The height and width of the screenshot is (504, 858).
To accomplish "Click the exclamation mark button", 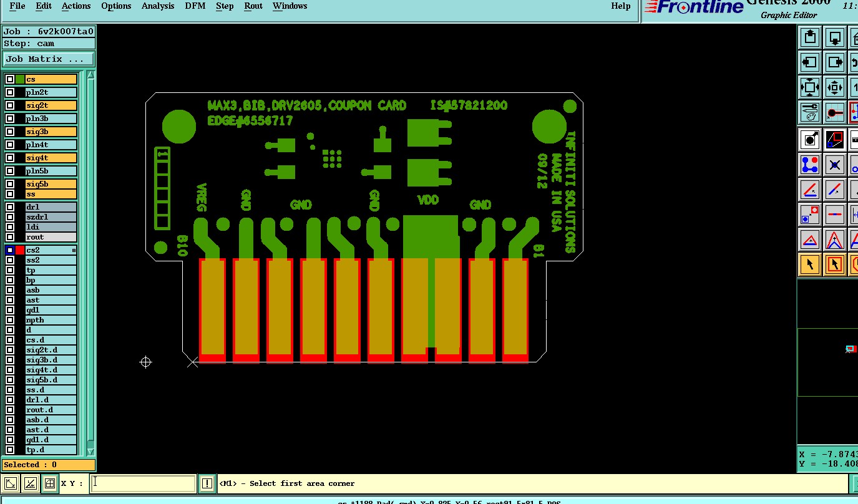I will pyautogui.click(x=207, y=483).
